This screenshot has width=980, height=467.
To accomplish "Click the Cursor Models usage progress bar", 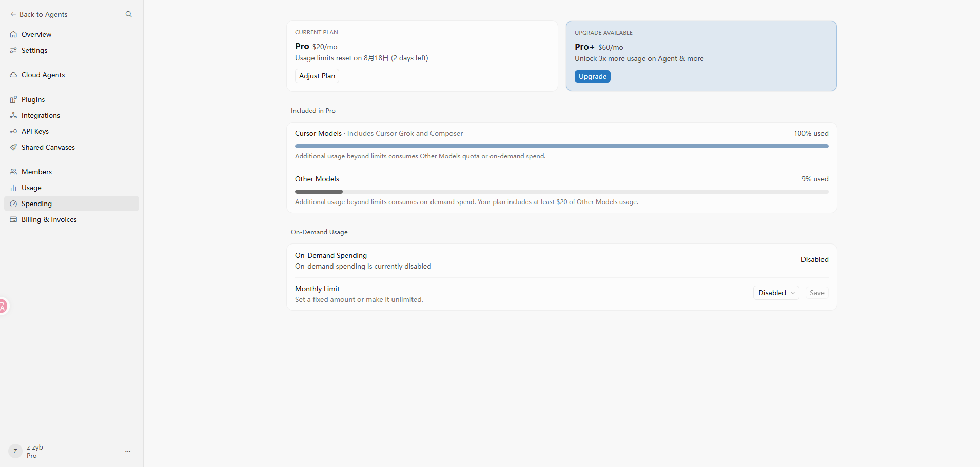I will [x=562, y=146].
